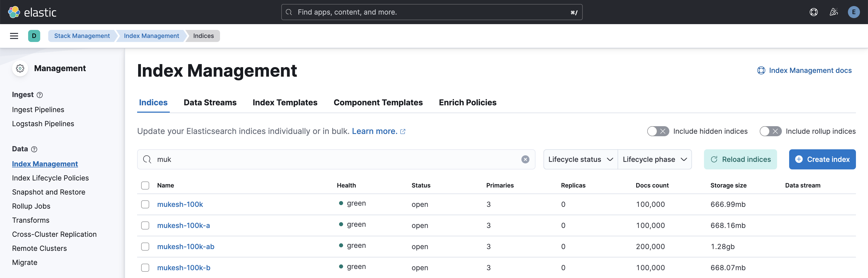Click the Elastic logo icon
Viewport: 868px width, 278px height.
(x=14, y=12)
